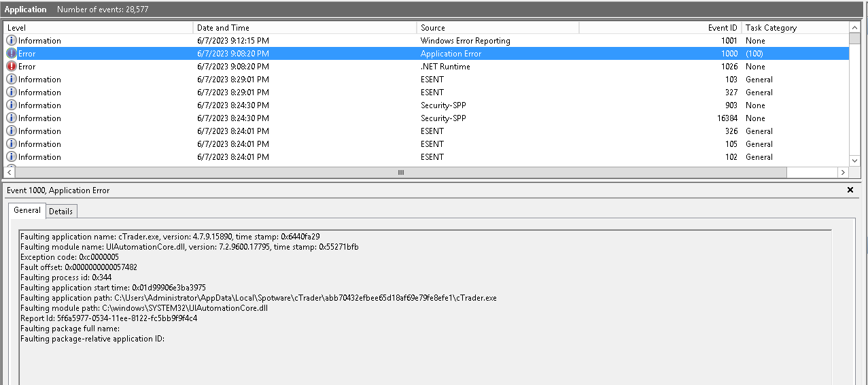Click the event list scroll up arrow
The height and width of the screenshot is (385, 868).
[x=855, y=27]
